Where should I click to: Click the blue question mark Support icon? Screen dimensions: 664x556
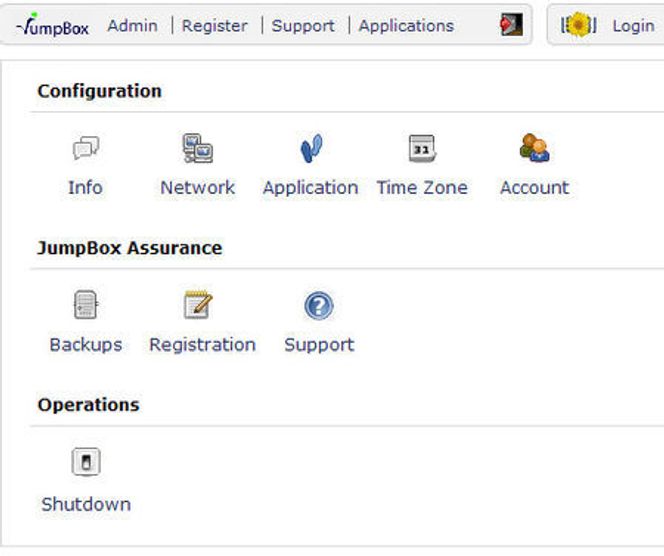point(319,306)
